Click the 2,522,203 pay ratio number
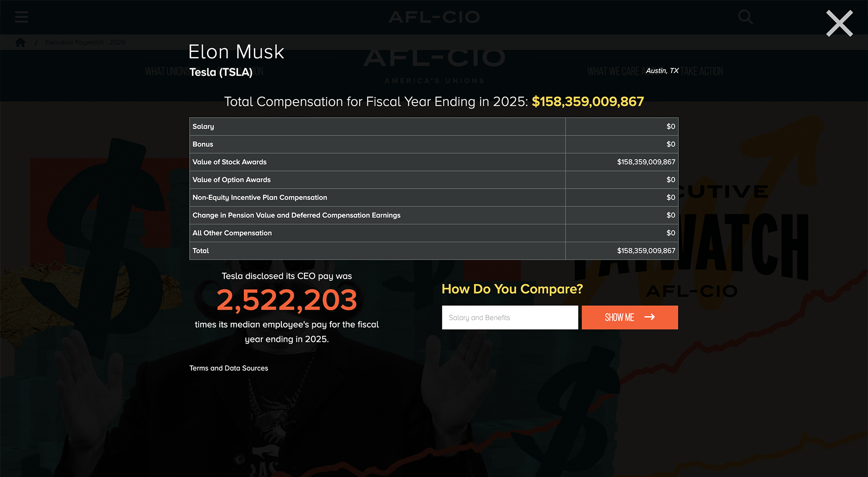The height and width of the screenshot is (477, 868). coord(287,300)
